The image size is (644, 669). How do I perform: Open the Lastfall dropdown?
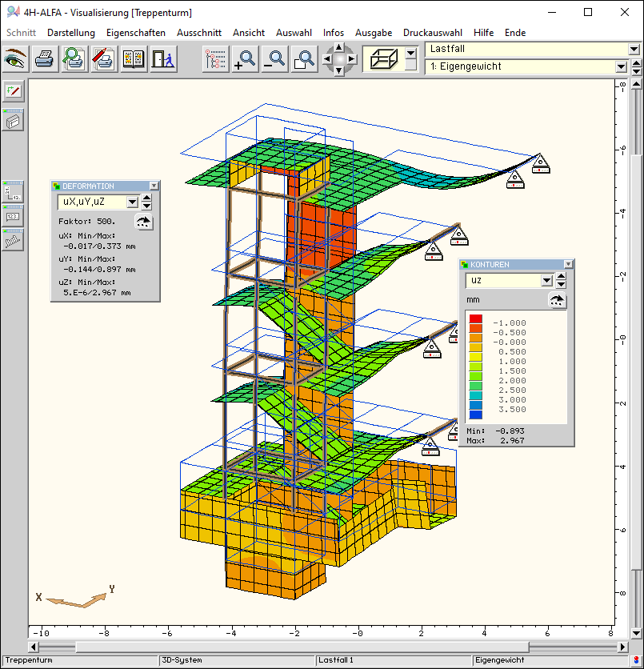point(634,50)
